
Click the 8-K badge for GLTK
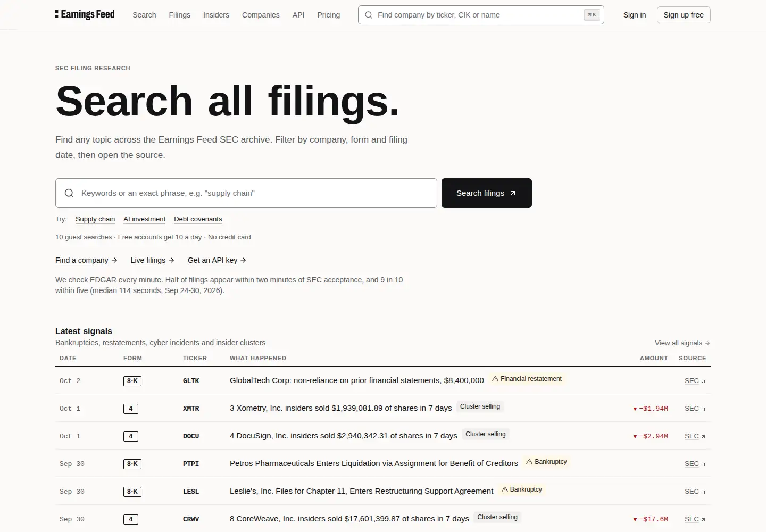(x=132, y=381)
